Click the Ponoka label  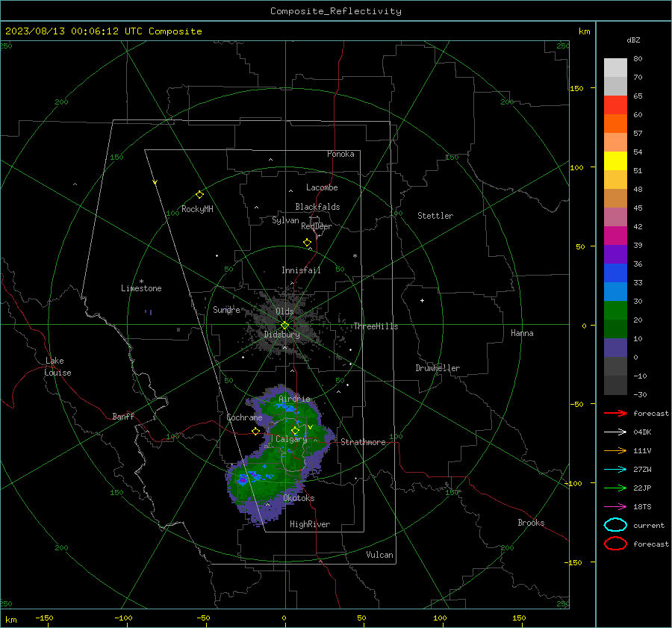[340, 154]
